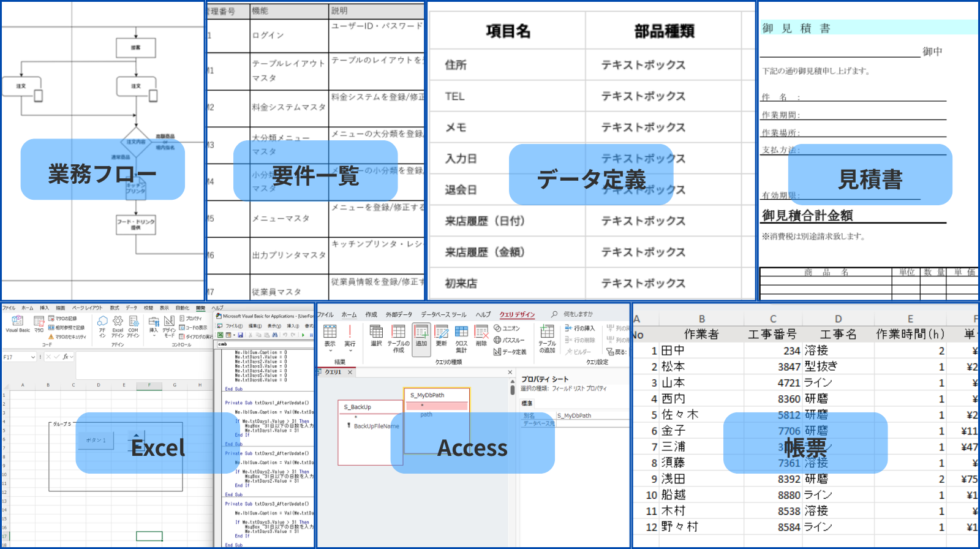Open the cmb object combo box in VBA
Image resolution: width=980 pixels, height=549 pixels.
[x=265, y=344]
